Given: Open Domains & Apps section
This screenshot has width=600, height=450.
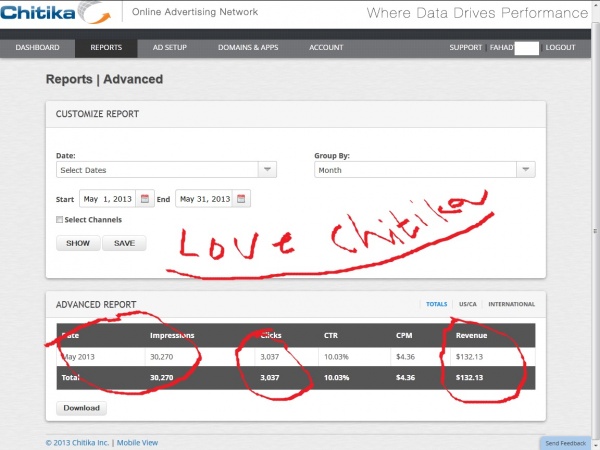Looking at the screenshot, I should (x=248, y=47).
